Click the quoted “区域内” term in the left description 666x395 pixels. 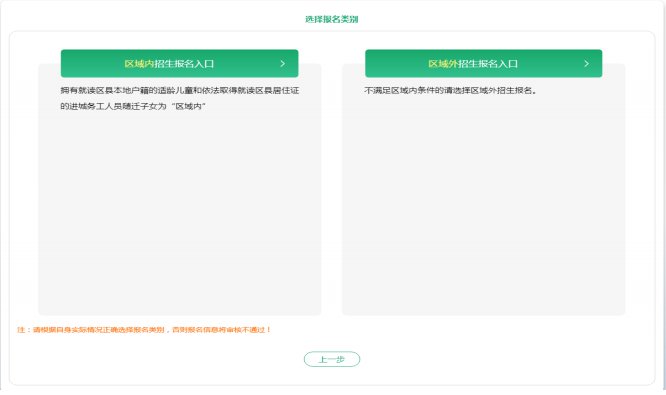[x=189, y=106]
